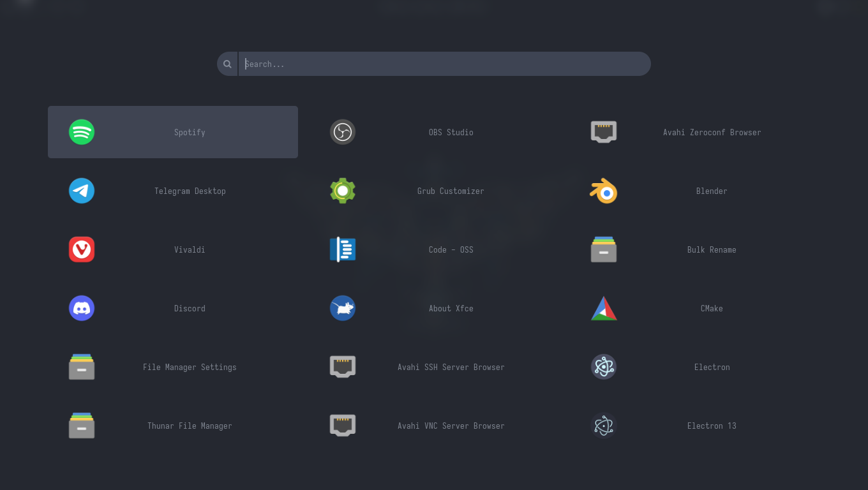
Task: Pick the CMake text label
Action: (x=712, y=308)
